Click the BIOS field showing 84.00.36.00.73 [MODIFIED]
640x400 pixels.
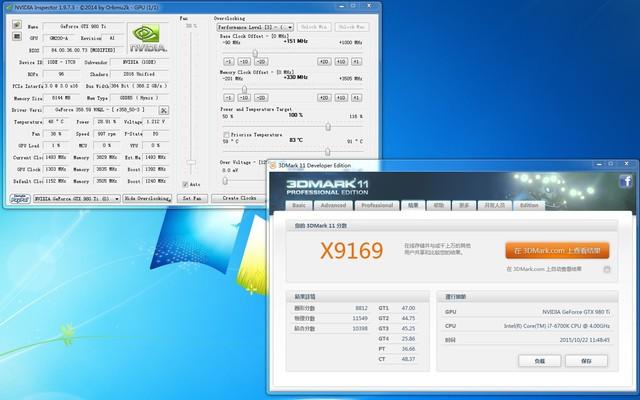83,50
